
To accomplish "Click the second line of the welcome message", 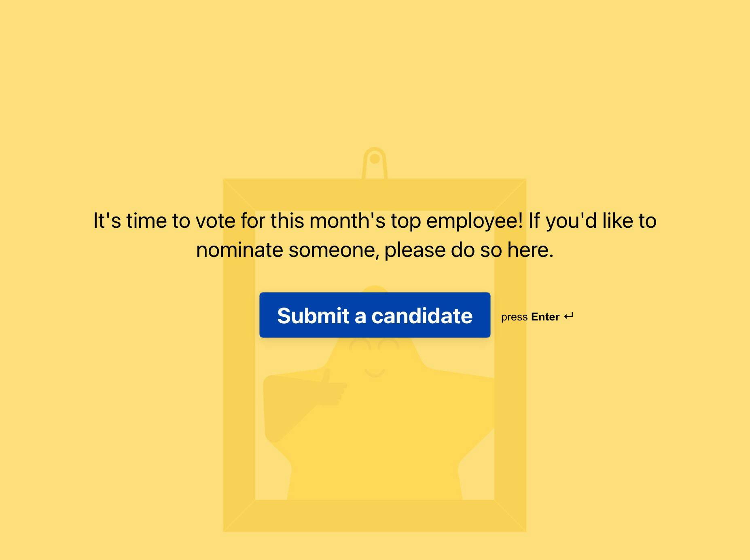I will click(x=375, y=249).
